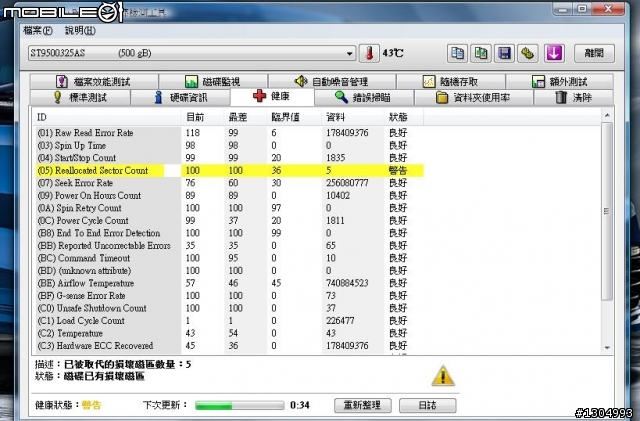Select the (BD) (unknown attribute) row

229,271
